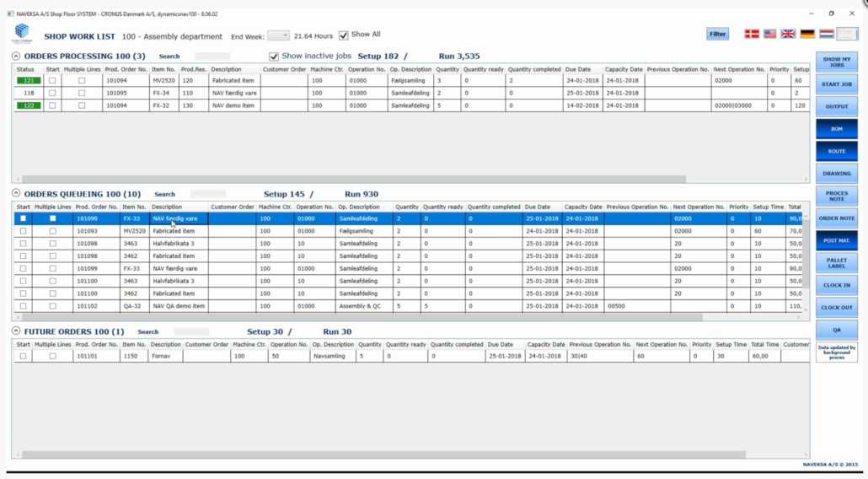Viewport: 868px width, 479px height.
Task: Toggle the Show All checkbox
Action: point(343,35)
